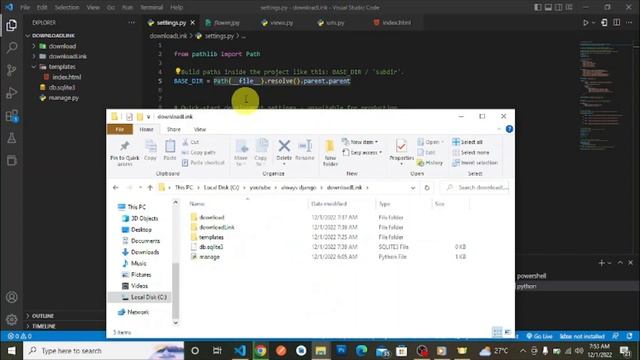Click Copy path in Clipboard group
This screenshot has width=640, height=360.
[198, 152]
